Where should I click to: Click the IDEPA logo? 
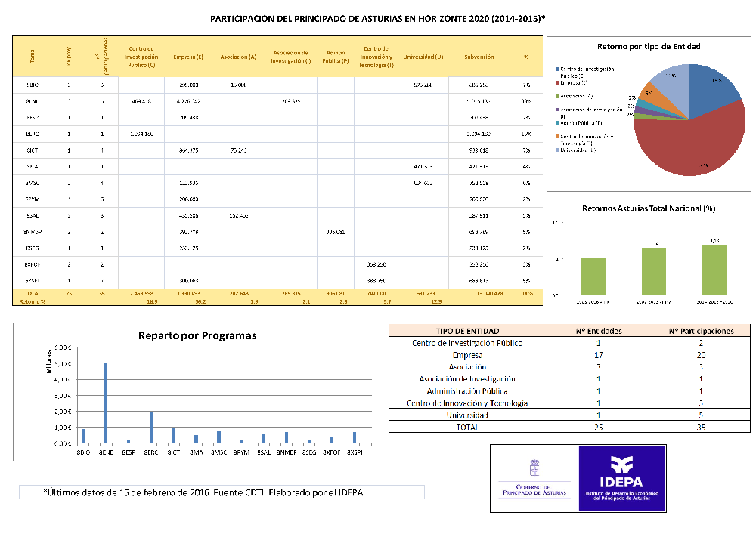(622, 479)
